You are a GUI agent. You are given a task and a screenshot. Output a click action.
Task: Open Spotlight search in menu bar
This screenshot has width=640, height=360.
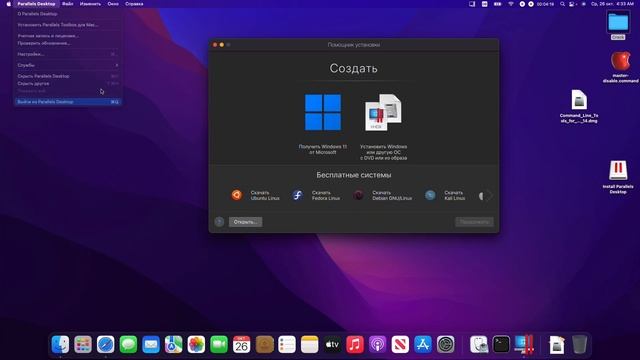point(562,4)
